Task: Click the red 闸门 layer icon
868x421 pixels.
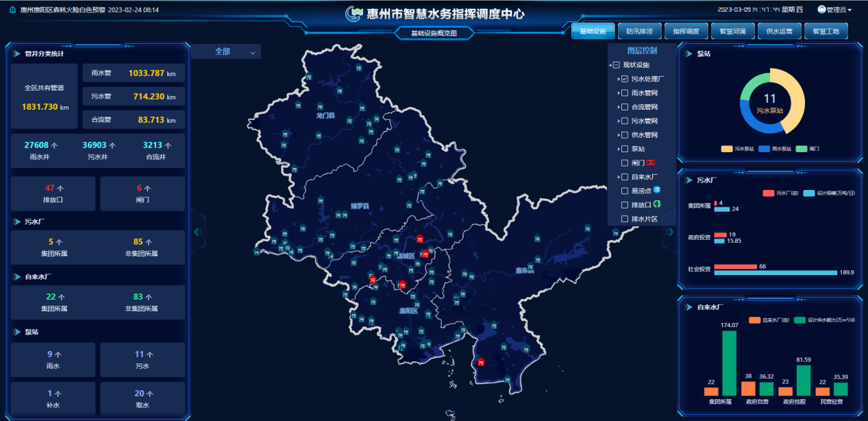Action: (651, 163)
